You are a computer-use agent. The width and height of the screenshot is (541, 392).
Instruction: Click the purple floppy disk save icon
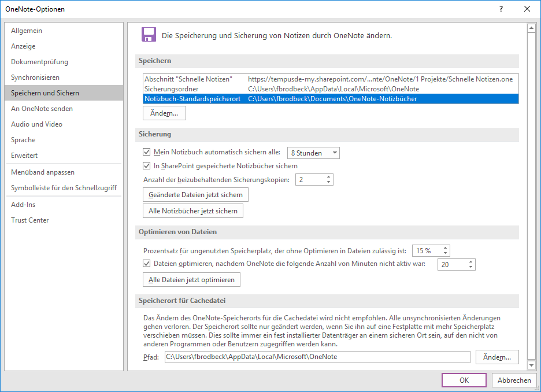149,35
